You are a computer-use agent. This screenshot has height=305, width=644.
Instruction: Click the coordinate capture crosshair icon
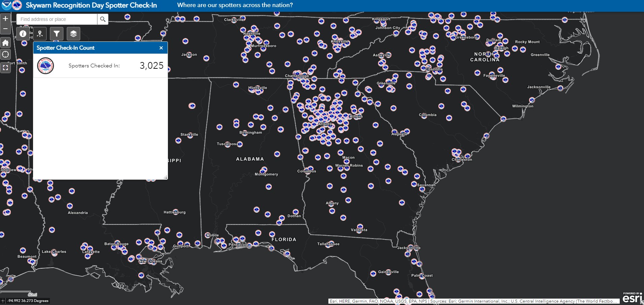point(3,301)
